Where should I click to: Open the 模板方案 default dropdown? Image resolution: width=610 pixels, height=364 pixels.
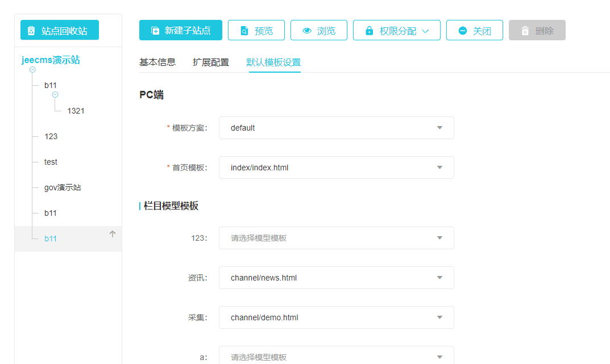tap(337, 128)
